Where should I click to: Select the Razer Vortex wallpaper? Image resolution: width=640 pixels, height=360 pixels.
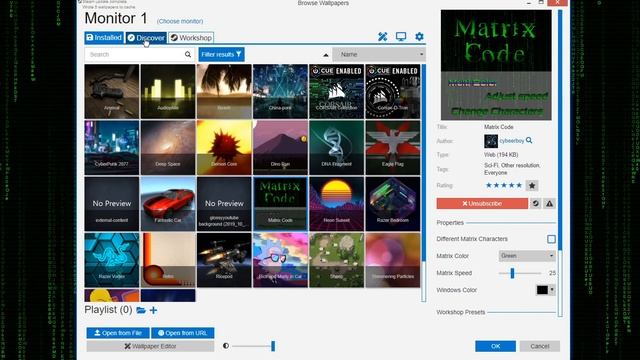[112, 260]
